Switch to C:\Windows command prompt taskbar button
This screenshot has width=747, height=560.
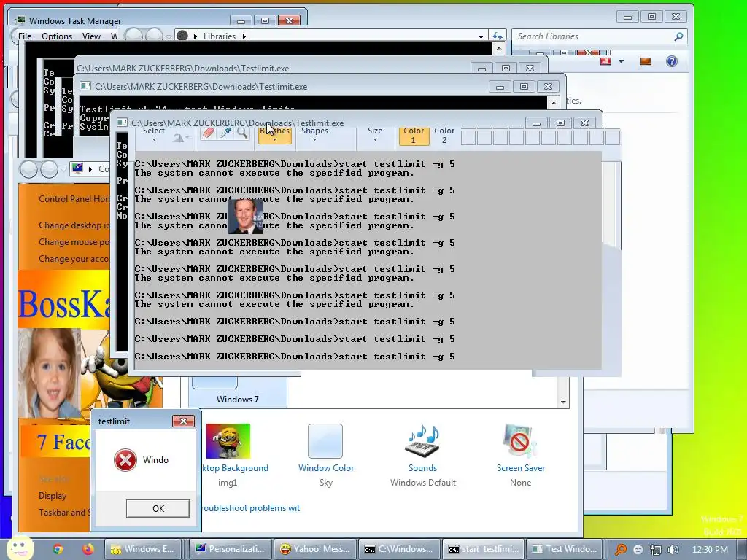pyautogui.click(x=399, y=549)
